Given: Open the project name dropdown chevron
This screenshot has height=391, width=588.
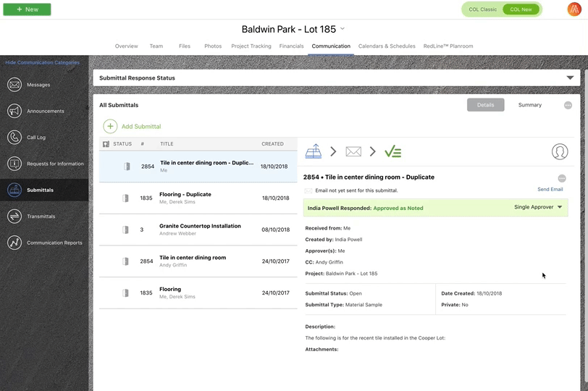Looking at the screenshot, I should click(343, 29).
